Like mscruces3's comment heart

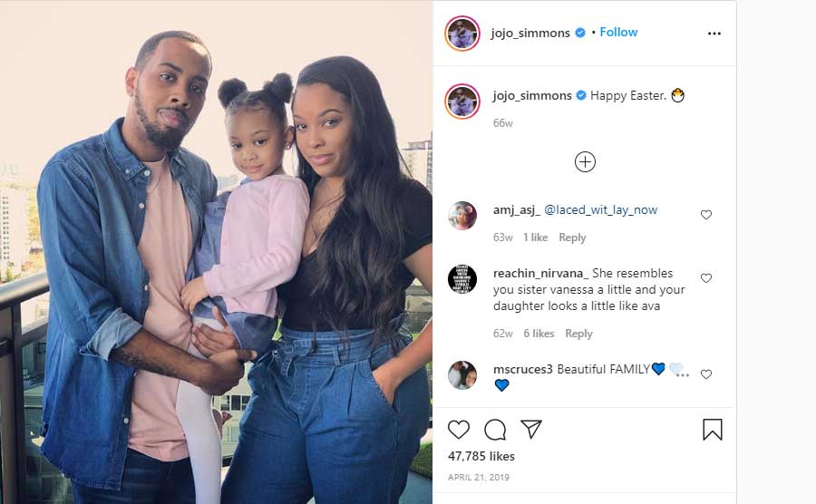click(x=706, y=374)
